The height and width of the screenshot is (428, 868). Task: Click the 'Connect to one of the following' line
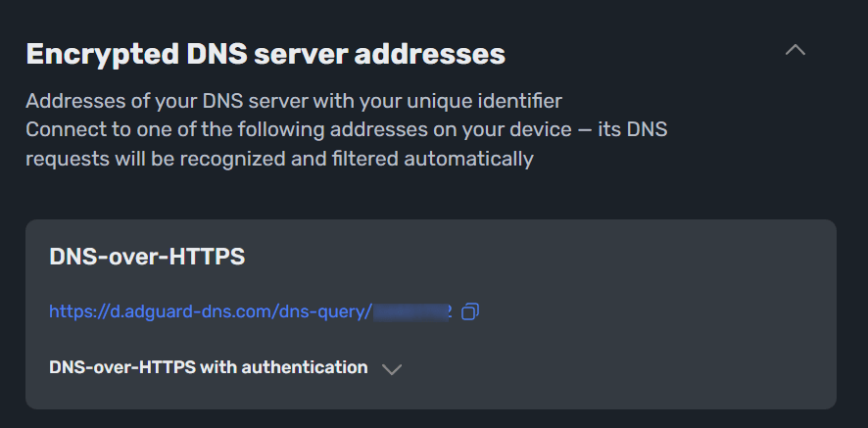pos(348,129)
